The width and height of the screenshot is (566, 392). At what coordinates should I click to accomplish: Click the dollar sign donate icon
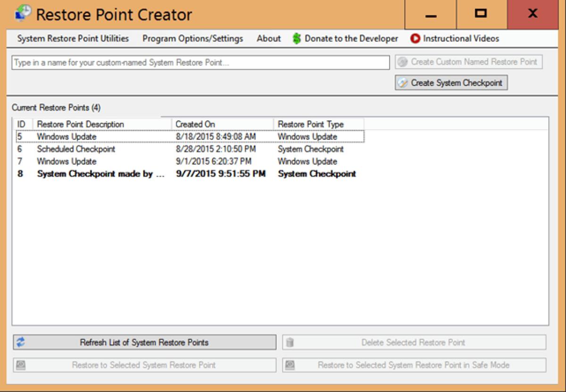[x=296, y=39]
